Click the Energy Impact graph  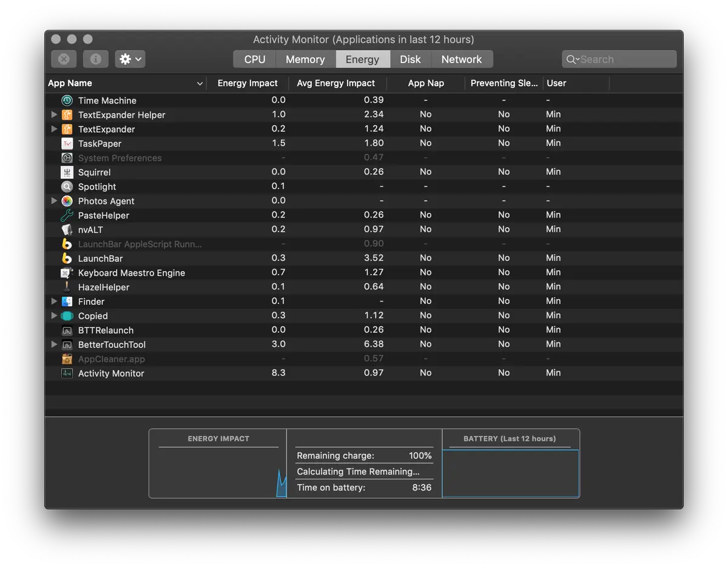click(x=218, y=473)
